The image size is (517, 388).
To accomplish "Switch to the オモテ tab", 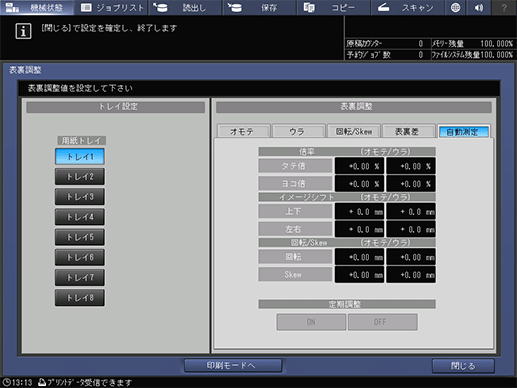I will pos(243,131).
